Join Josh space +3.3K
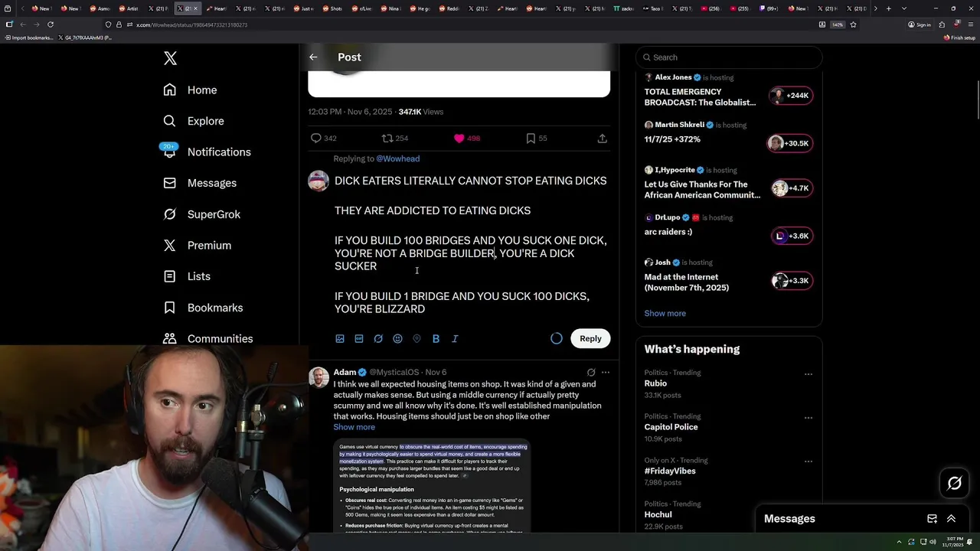The width and height of the screenshot is (980, 551). click(792, 281)
